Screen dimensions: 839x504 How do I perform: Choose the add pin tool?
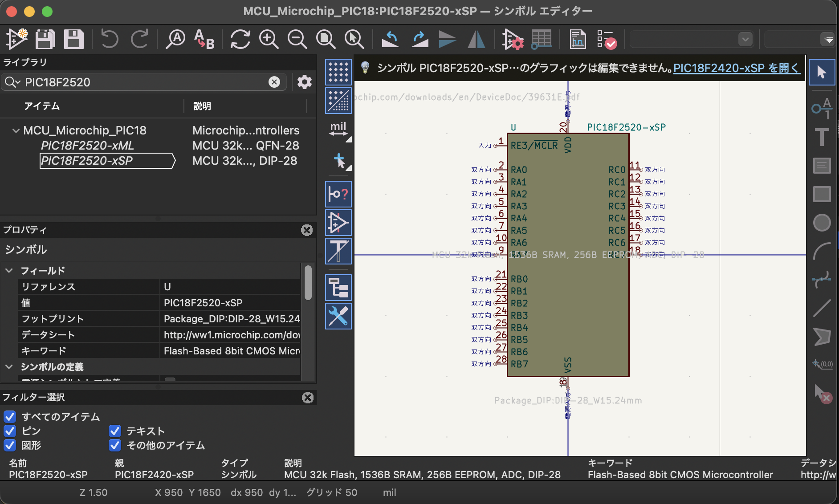(822, 108)
